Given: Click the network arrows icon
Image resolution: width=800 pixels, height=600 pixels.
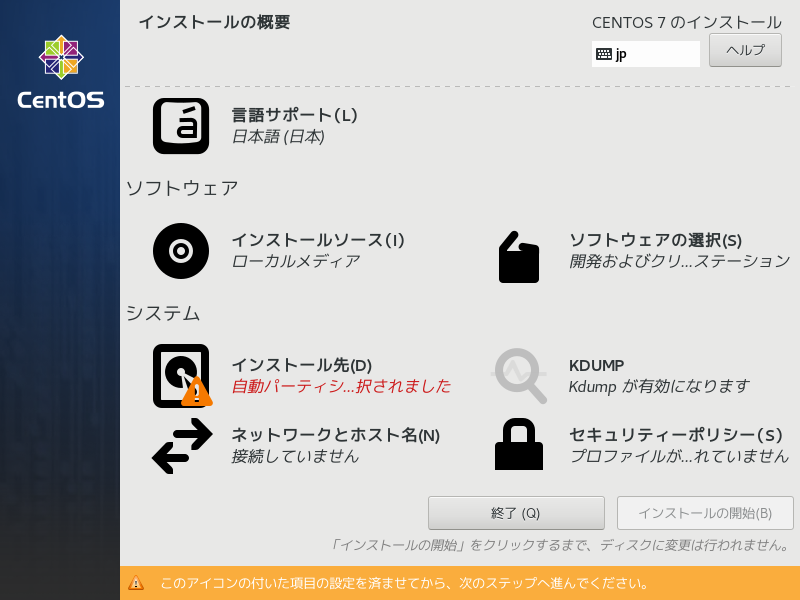Looking at the screenshot, I should [x=182, y=445].
